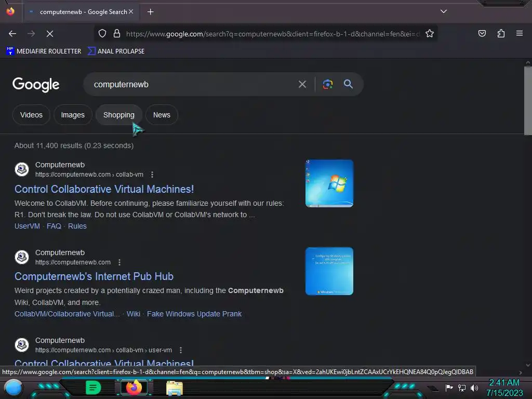Click the favicon of the Internet Pub Hub result
The height and width of the screenshot is (399, 532).
(x=22, y=257)
